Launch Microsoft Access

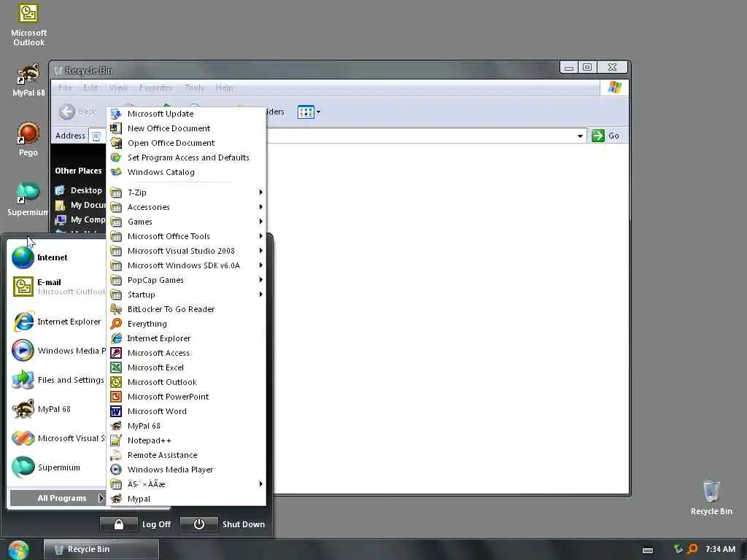pos(186,353)
